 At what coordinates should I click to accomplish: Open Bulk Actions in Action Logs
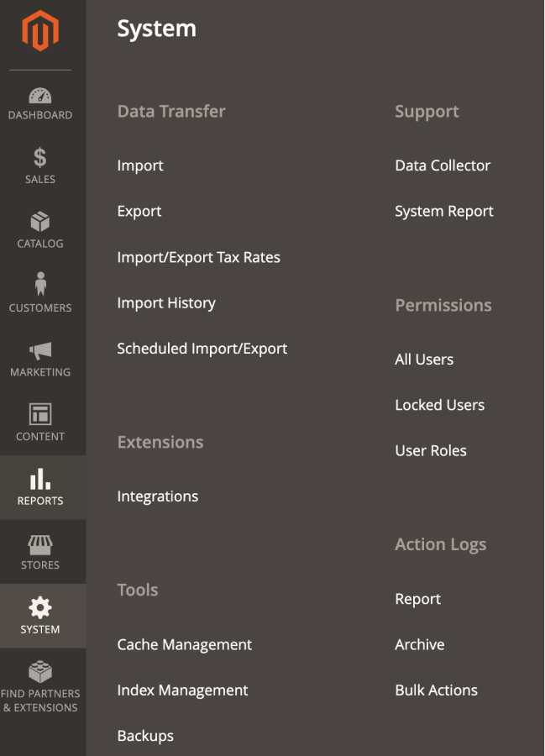pos(436,690)
